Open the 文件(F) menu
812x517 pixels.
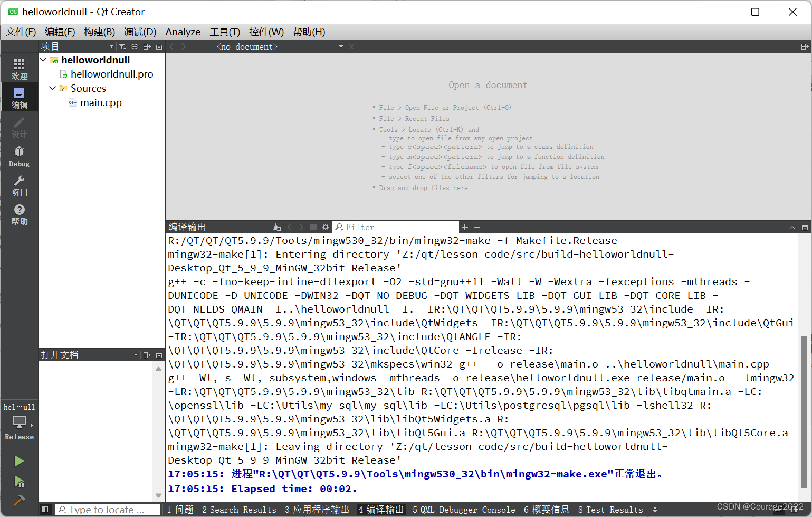(x=21, y=32)
